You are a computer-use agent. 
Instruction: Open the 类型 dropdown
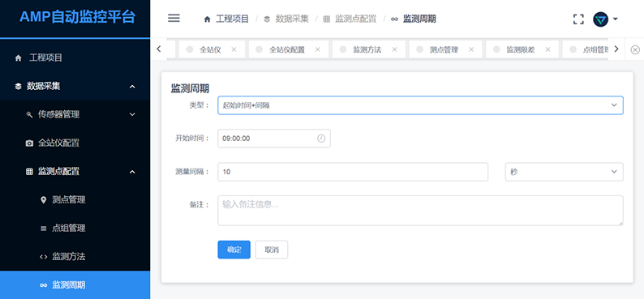tap(420, 105)
